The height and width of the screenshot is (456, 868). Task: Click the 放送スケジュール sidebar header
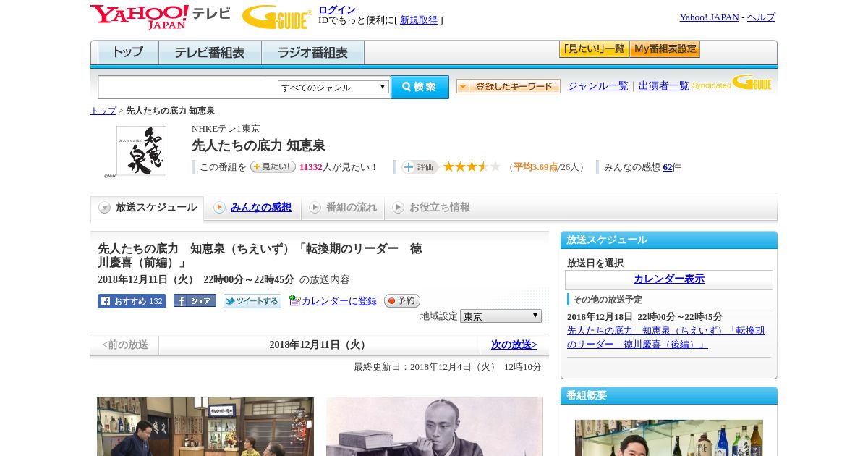point(669,240)
